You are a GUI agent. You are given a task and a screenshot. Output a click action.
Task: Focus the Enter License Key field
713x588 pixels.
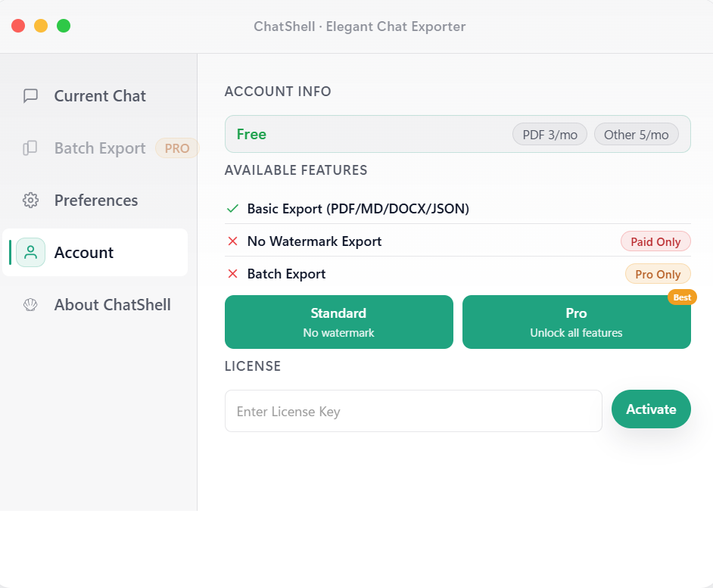pos(413,411)
